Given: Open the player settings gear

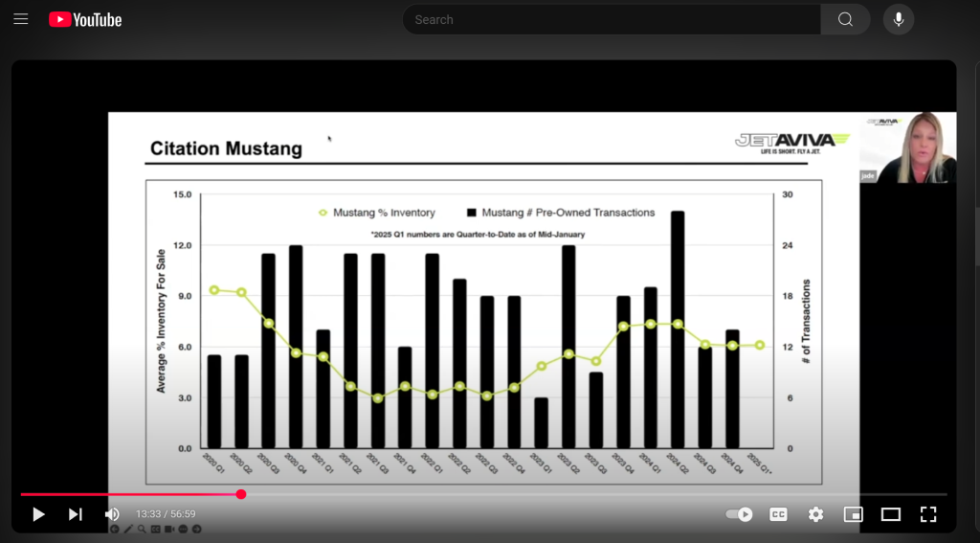Looking at the screenshot, I should tap(815, 514).
